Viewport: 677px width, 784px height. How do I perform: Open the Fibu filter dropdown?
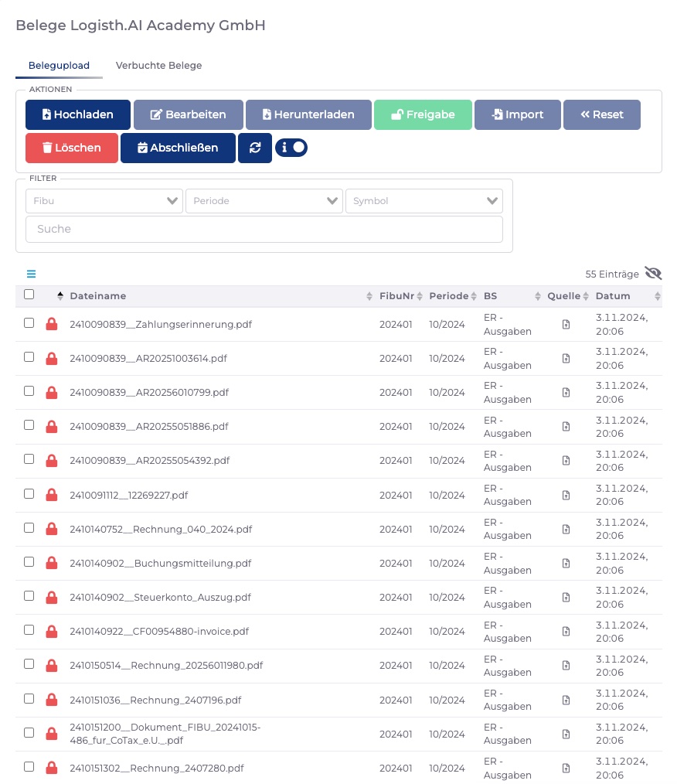pos(104,201)
